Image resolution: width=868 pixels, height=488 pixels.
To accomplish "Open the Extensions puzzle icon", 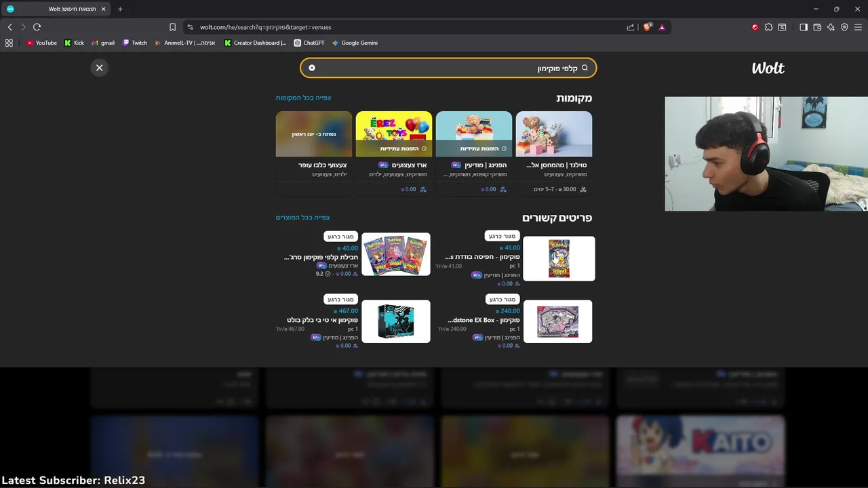I will pyautogui.click(x=768, y=27).
